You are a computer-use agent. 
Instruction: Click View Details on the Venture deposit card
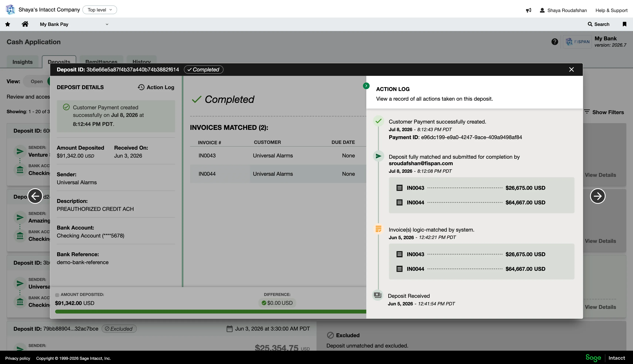click(600, 175)
